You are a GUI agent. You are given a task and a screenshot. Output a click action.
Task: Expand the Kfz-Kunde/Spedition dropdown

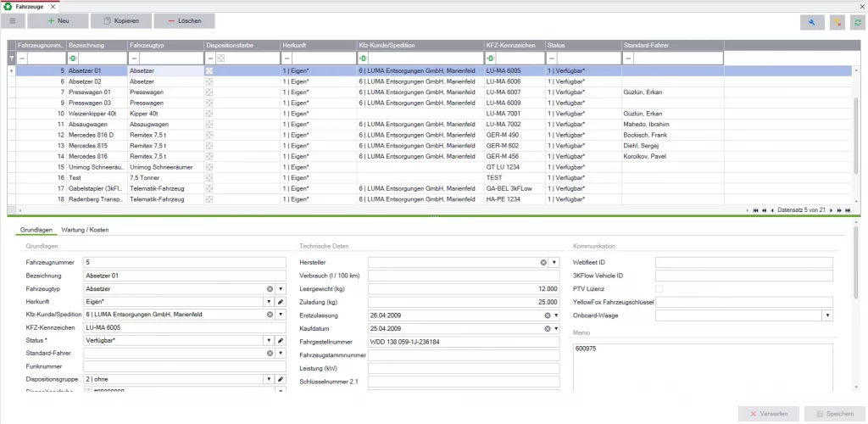(281, 315)
